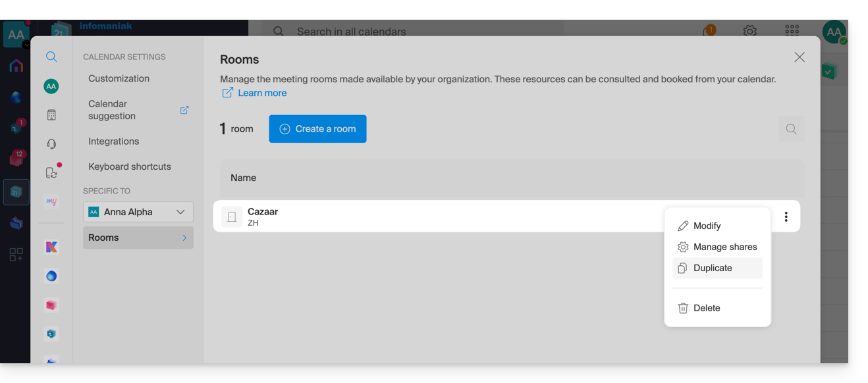
Task: Open the AA account switcher at top left
Action: pos(16,35)
